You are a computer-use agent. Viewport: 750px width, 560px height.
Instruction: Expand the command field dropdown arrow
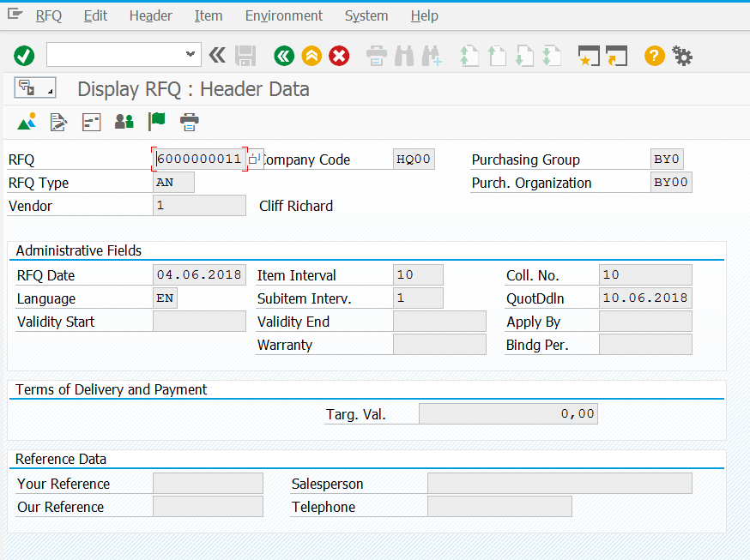191,54
